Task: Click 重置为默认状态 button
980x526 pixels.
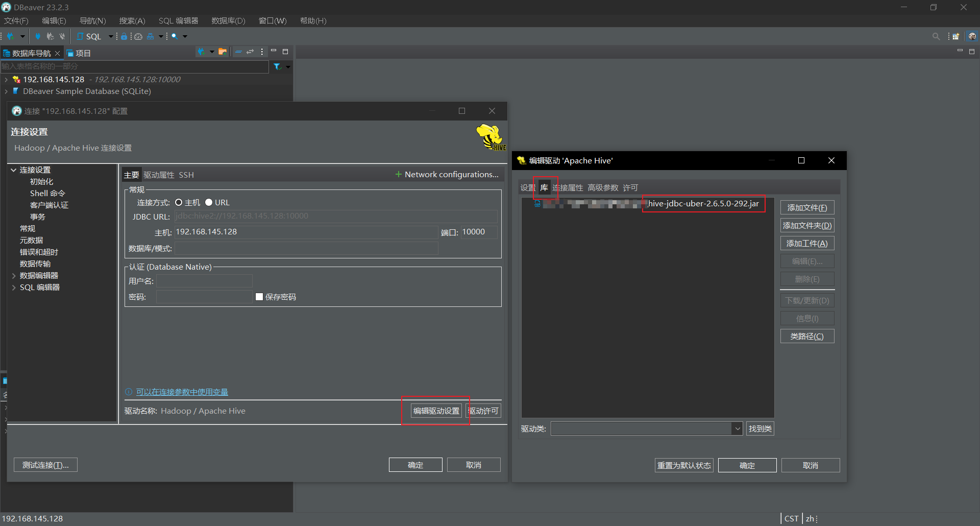Action: (684, 465)
